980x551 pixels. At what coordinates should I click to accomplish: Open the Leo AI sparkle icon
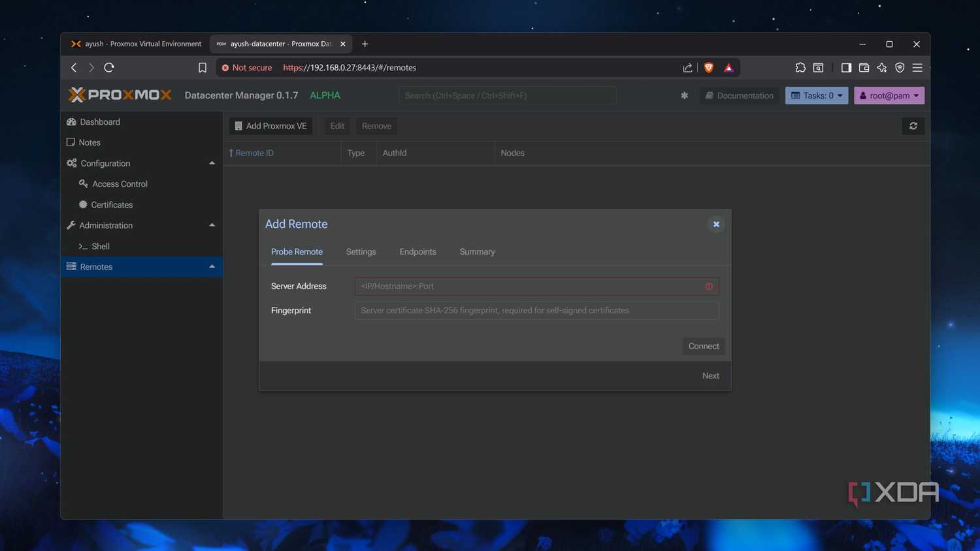[x=882, y=67]
